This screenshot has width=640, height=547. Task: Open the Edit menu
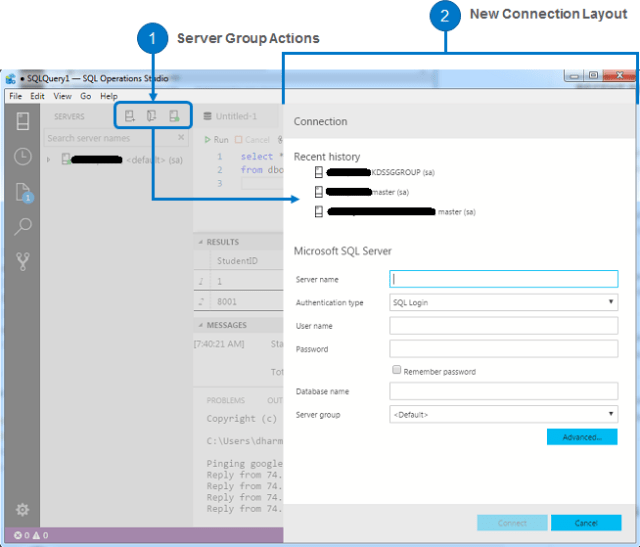click(37, 96)
